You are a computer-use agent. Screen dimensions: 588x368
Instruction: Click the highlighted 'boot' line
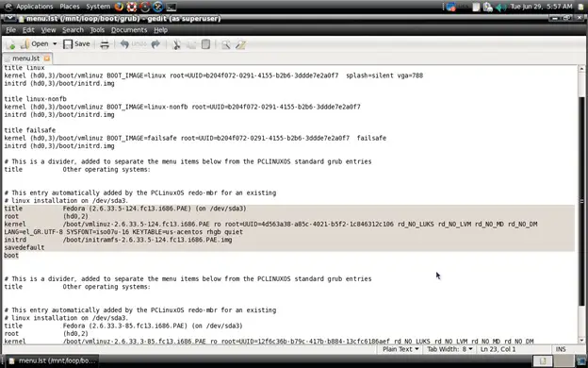[x=11, y=256]
